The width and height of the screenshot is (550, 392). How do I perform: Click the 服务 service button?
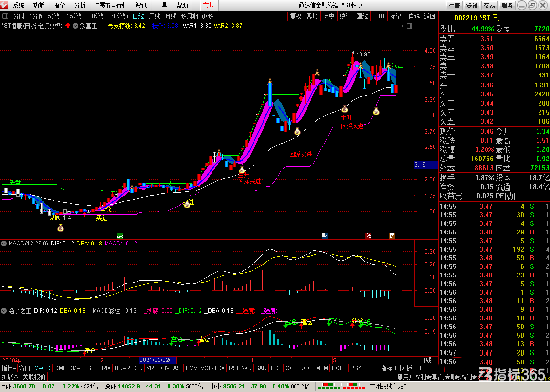[507, 5]
